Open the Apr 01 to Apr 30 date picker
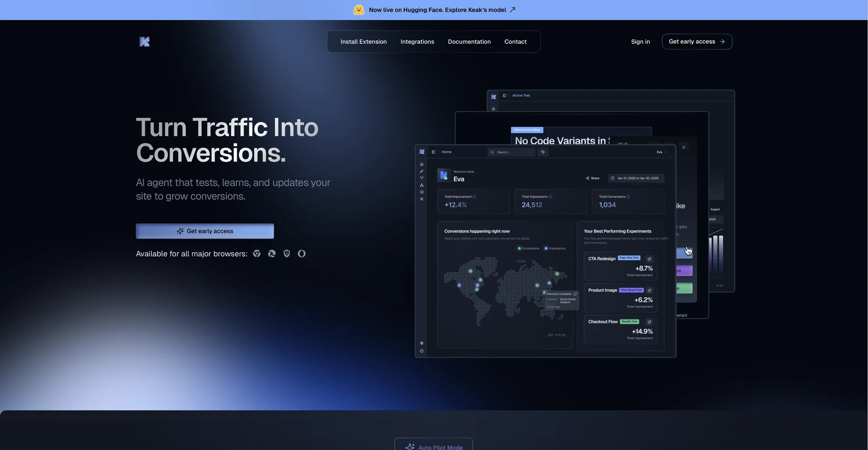Image resolution: width=868 pixels, height=450 pixels. [636, 178]
